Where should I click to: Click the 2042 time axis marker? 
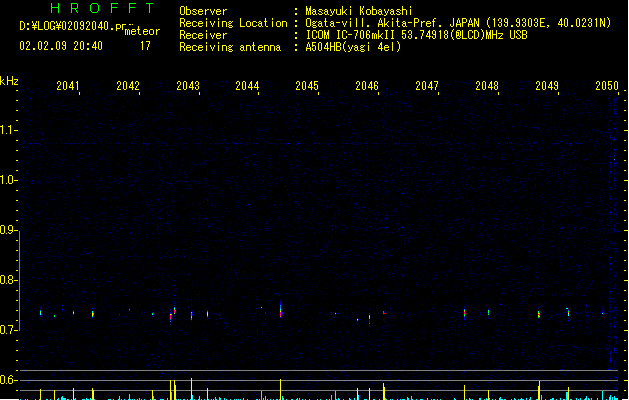[128, 86]
